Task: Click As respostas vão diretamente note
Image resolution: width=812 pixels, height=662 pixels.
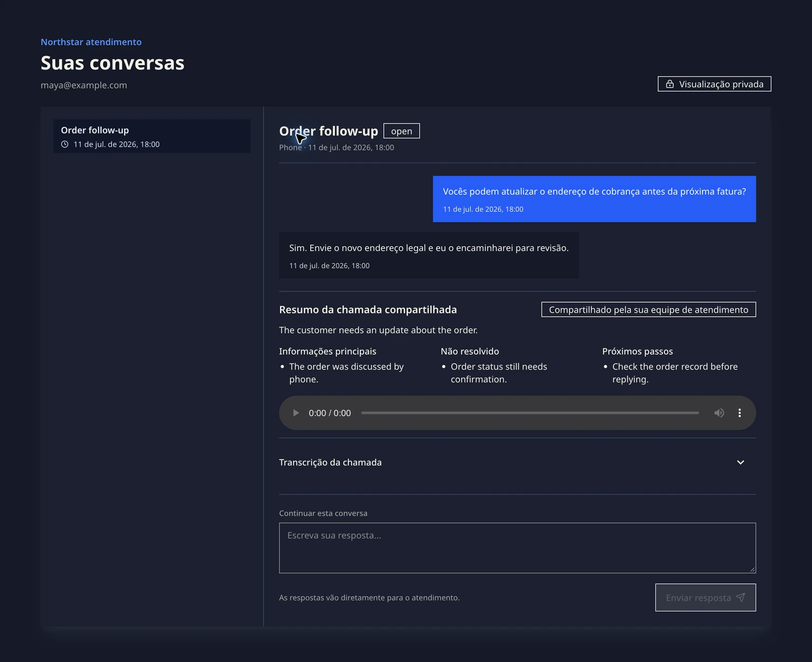Action: pos(370,597)
